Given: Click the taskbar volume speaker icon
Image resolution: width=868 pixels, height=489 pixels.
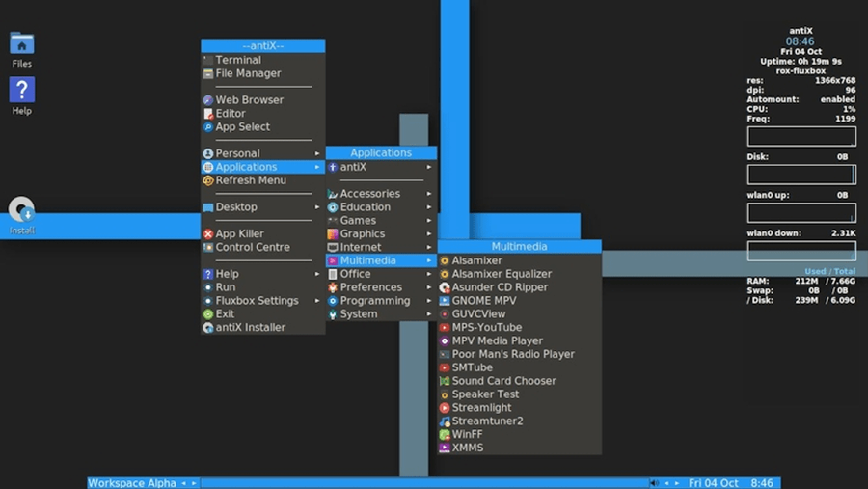Looking at the screenshot, I should pos(654,483).
